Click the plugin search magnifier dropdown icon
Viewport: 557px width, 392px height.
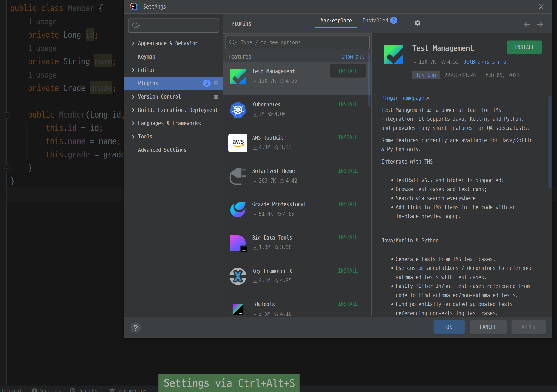pos(233,42)
